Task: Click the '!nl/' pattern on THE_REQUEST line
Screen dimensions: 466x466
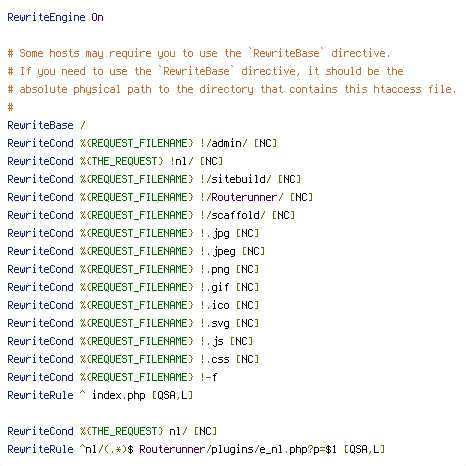Action: [182, 161]
